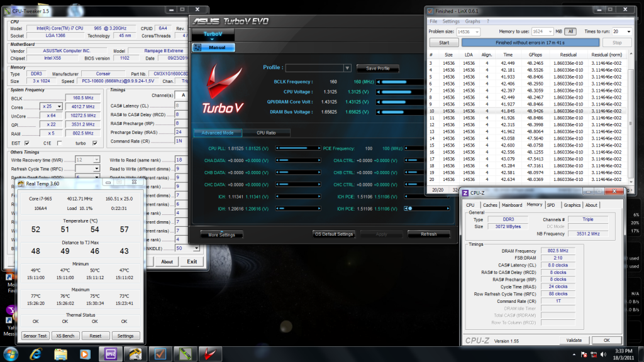644x362 pixels.
Task: Show hidden system tray icons arrow
Action: pos(574,354)
